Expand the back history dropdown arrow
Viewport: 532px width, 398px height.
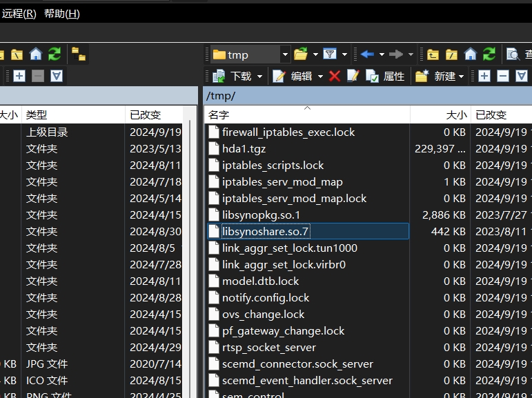coord(382,54)
